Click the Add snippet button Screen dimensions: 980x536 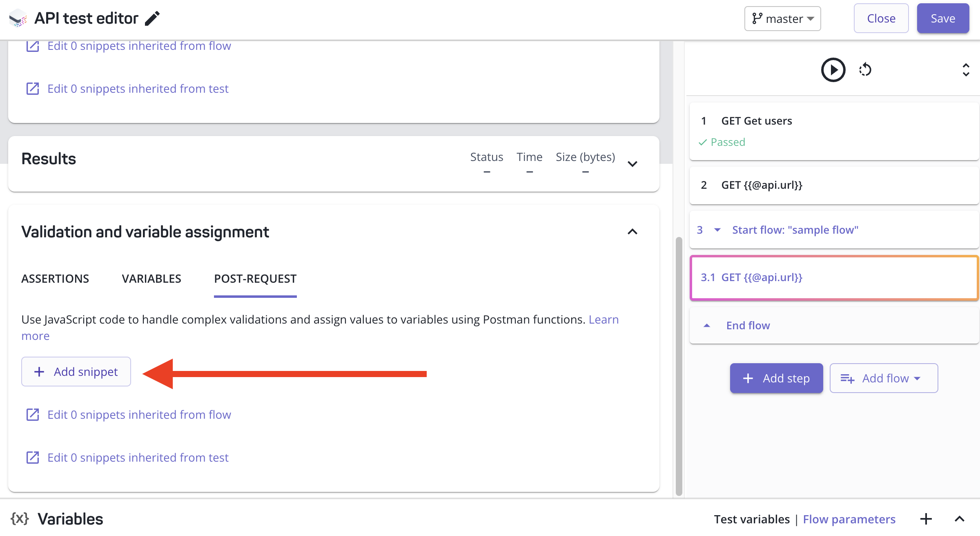pyautogui.click(x=76, y=372)
